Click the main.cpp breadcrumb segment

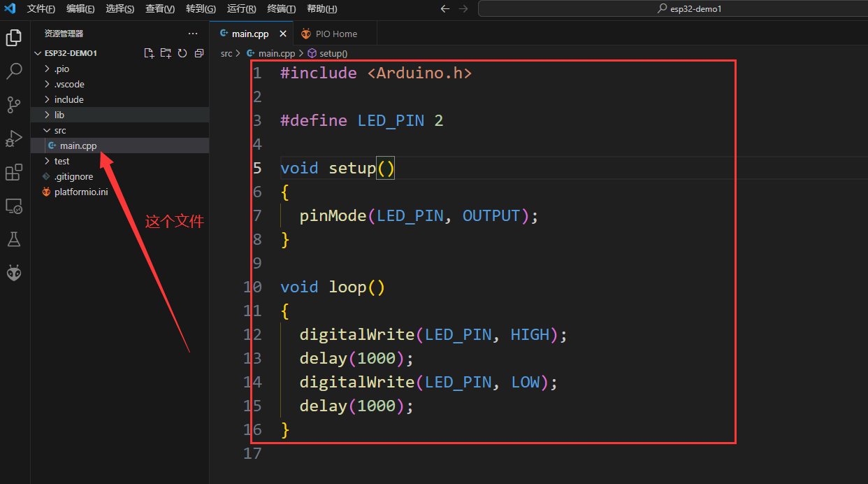point(270,53)
